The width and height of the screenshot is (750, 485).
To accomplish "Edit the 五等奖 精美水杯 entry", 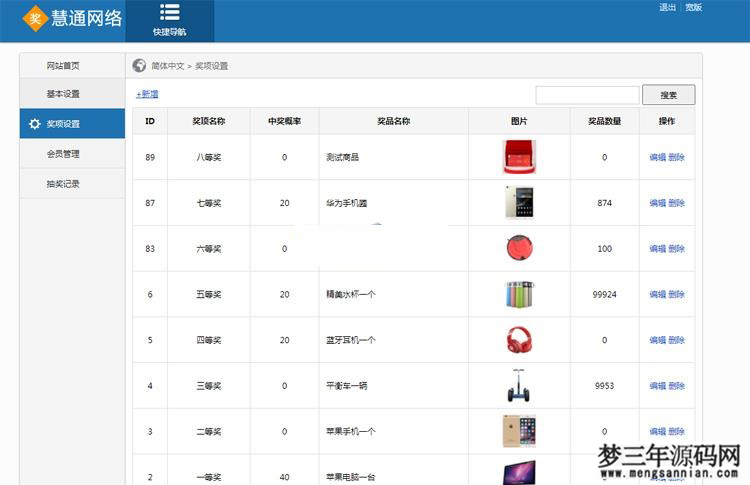I will (x=658, y=294).
